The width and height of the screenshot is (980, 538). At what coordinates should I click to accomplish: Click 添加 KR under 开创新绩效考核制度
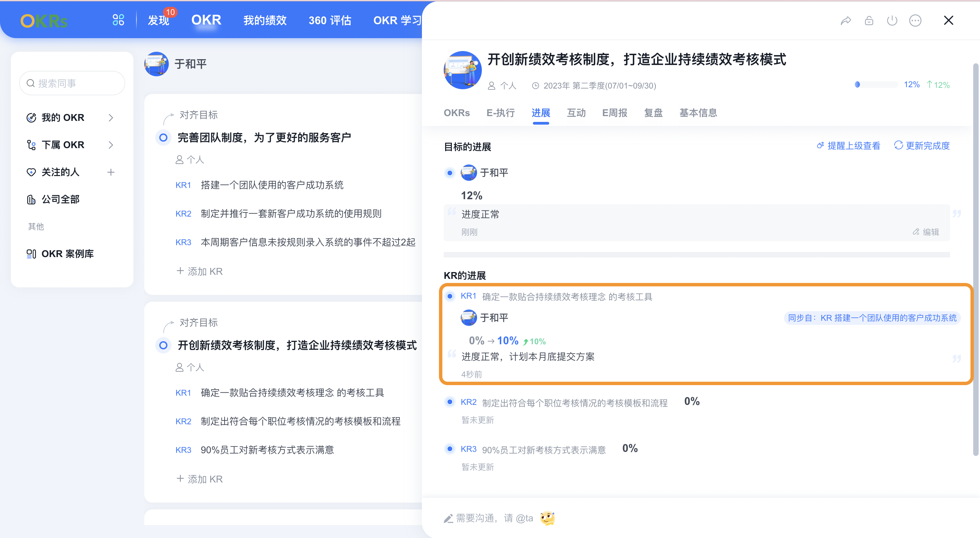point(200,479)
